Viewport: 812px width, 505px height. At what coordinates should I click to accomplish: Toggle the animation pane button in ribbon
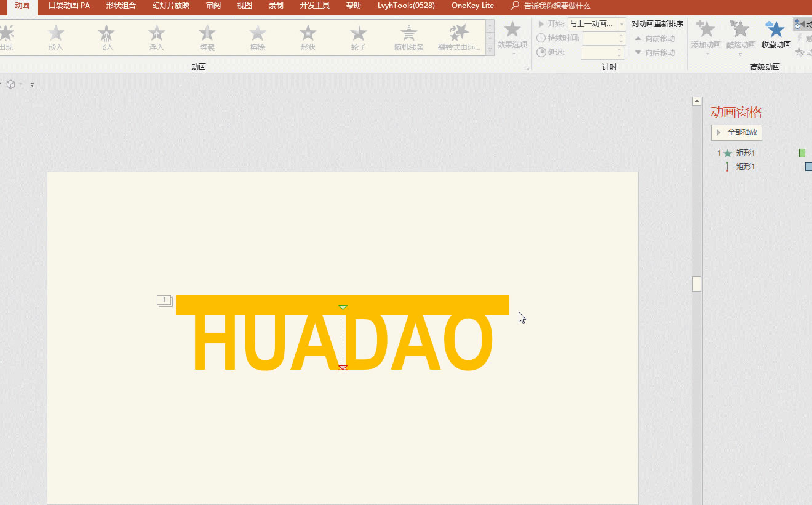click(x=803, y=25)
